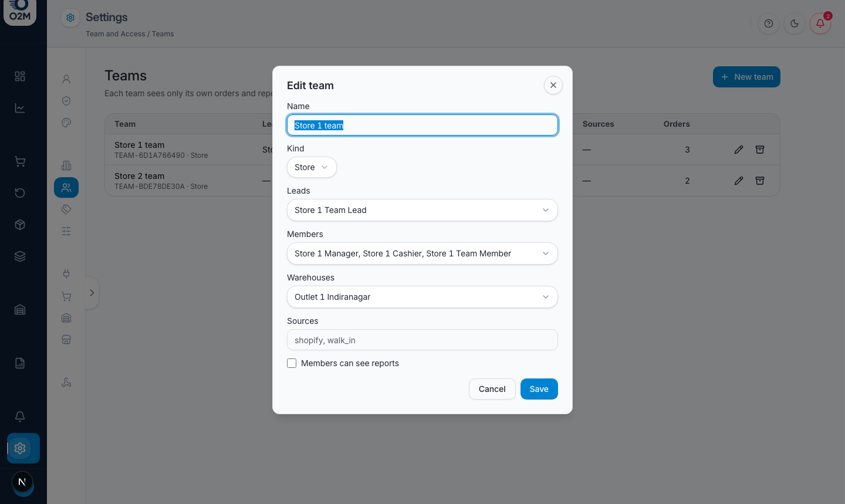
Task: Open the webhooks icon in settings sidebar
Action: pos(66,383)
